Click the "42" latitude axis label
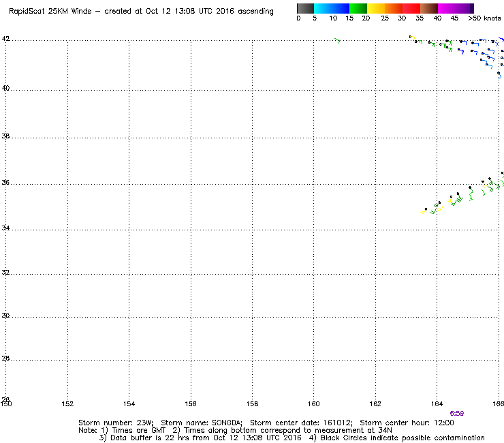The width and height of the screenshot is (504, 443). pos(5,39)
